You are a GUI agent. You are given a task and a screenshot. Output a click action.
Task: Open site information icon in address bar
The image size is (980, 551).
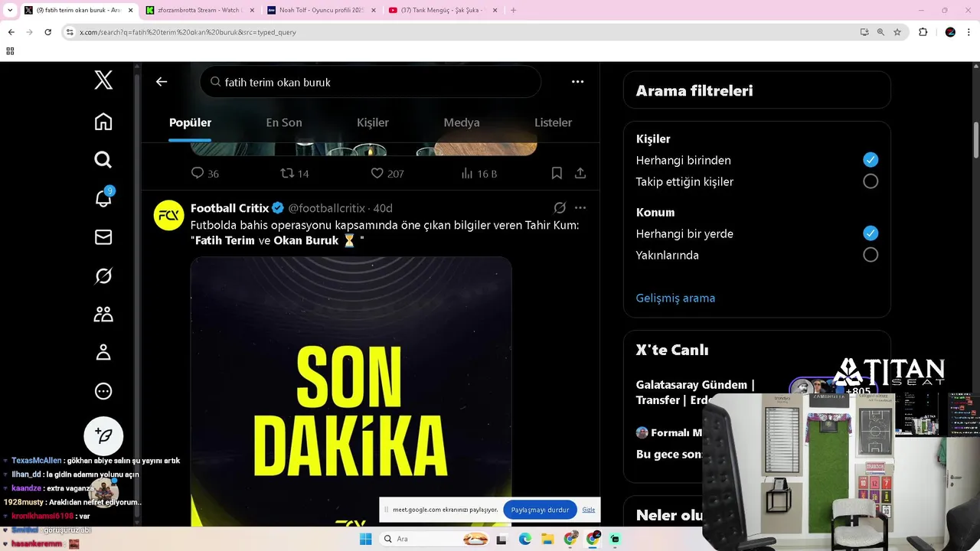(x=70, y=32)
